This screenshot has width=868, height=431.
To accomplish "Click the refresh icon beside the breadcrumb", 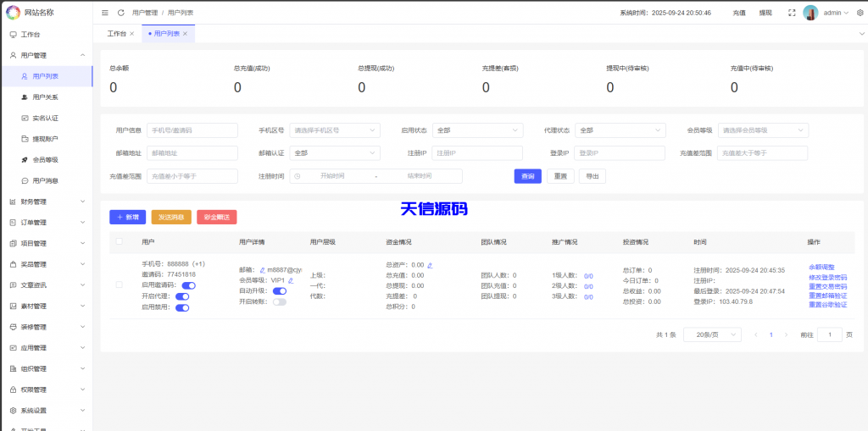I will (120, 13).
